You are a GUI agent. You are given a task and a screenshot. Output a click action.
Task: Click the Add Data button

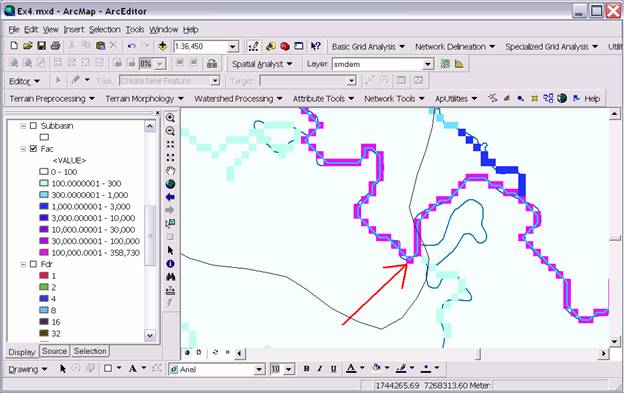pos(162,46)
